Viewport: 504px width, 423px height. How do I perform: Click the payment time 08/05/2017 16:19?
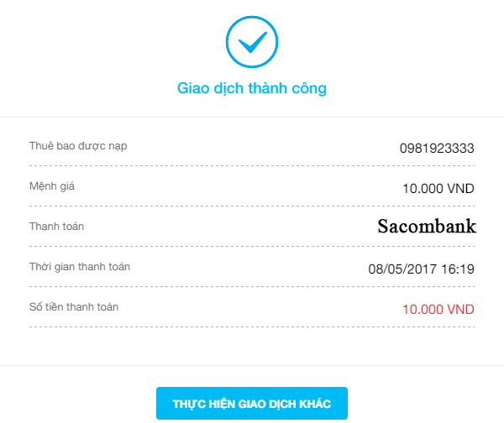(x=422, y=269)
